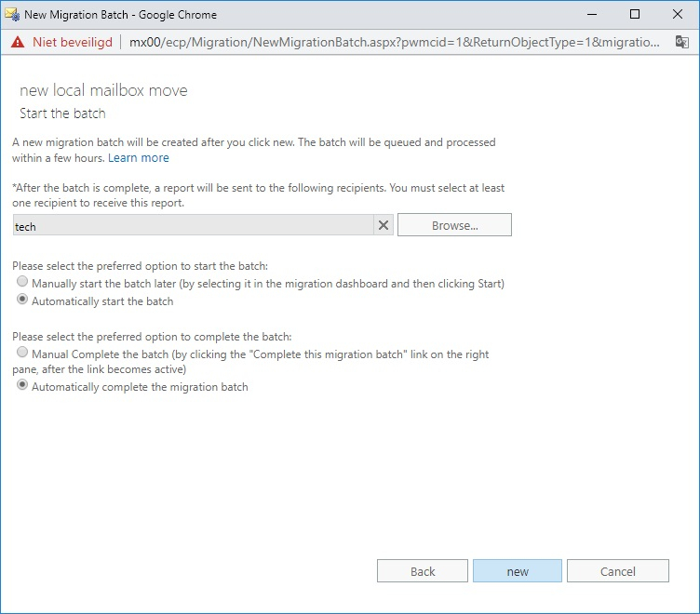This screenshot has width=700, height=614.
Task: Select 'Manual Complete the batch' radio button
Action: click(x=22, y=353)
